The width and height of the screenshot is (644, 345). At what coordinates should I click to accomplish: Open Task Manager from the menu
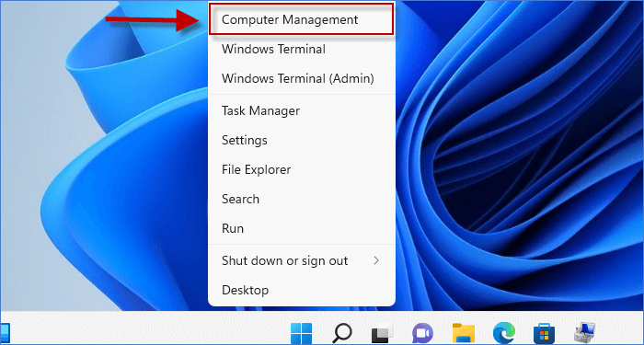[x=302, y=111]
